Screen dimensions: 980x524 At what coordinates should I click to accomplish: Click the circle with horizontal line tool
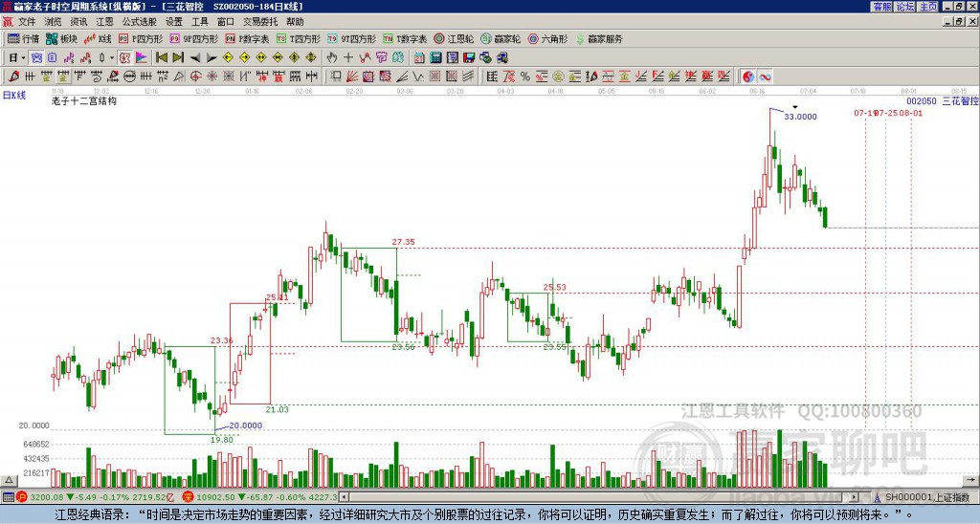click(x=129, y=76)
